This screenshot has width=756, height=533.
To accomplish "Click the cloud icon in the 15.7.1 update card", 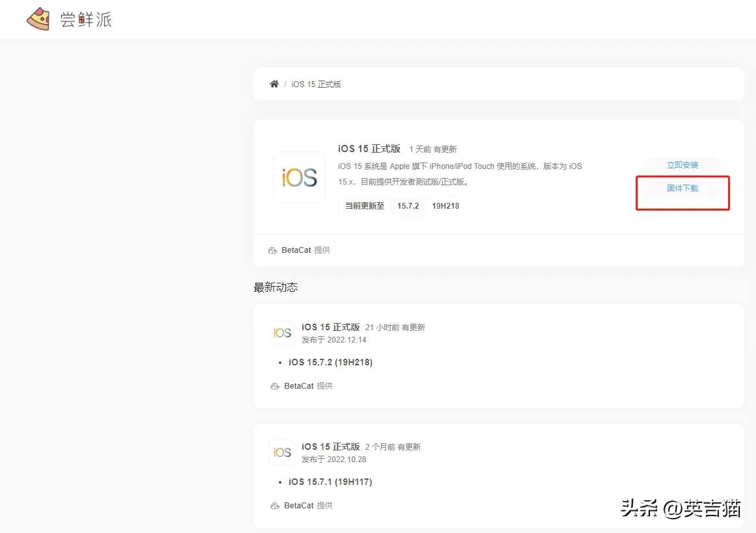I will [275, 505].
